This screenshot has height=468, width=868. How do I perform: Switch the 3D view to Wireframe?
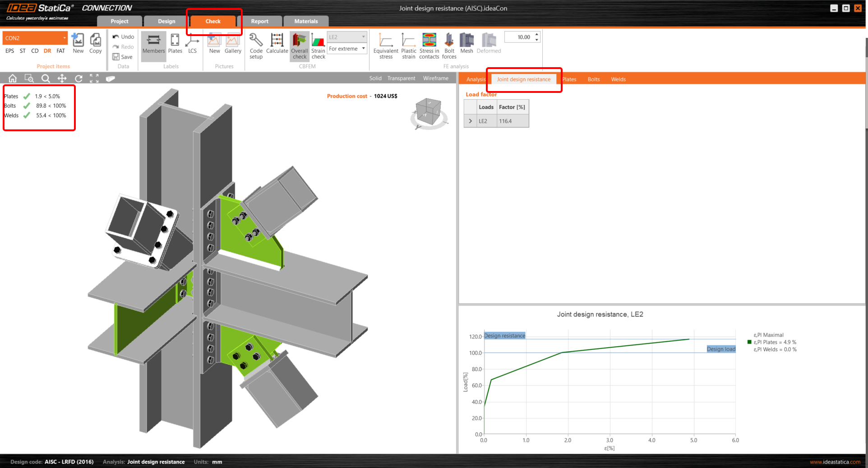coord(435,78)
